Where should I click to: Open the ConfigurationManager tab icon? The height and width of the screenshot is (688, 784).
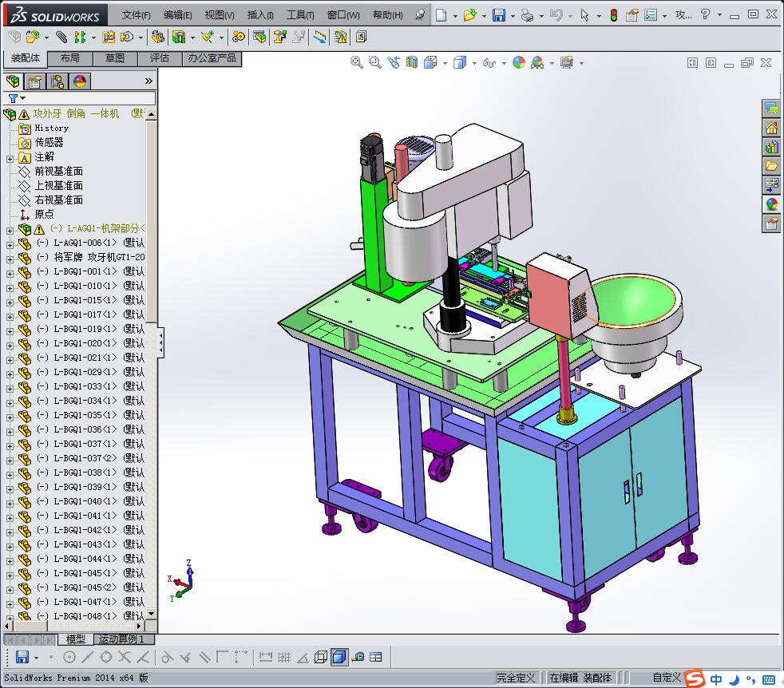tap(57, 81)
